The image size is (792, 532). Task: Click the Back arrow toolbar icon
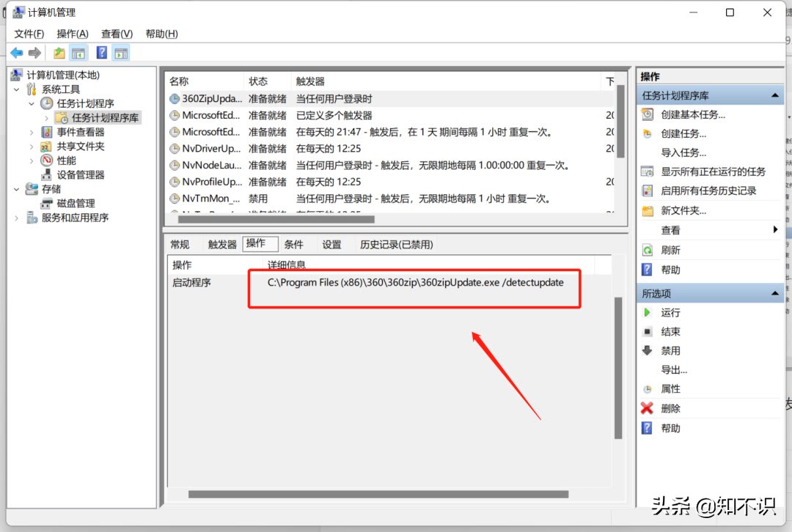point(17,53)
